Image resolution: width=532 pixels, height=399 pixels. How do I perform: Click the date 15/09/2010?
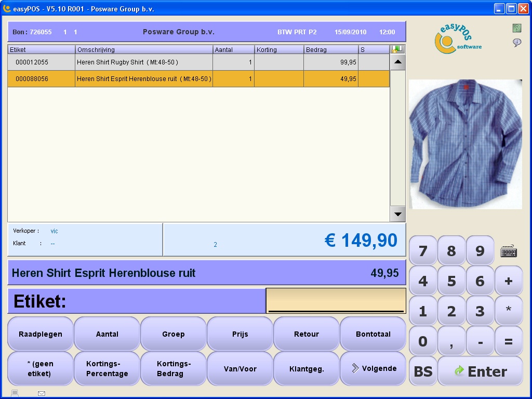coord(351,32)
